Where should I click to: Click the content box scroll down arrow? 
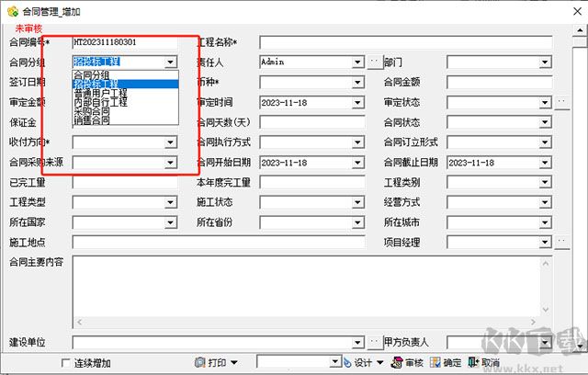pos(546,310)
